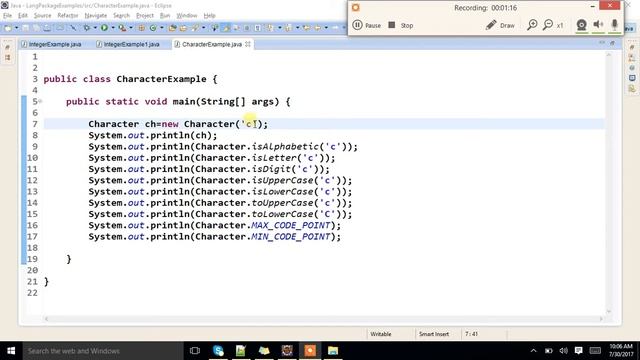
Task: Click the 7 : 41 cursor position entry
Action: pos(471,334)
